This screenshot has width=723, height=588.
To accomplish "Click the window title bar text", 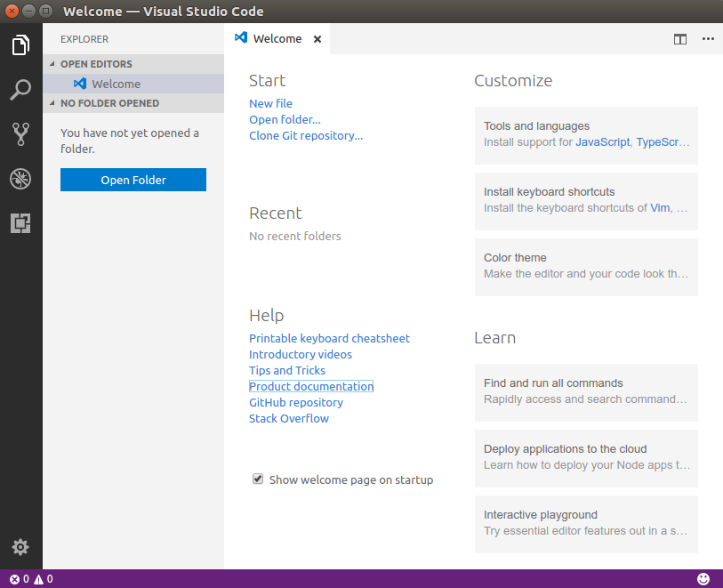I will (164, 11).
